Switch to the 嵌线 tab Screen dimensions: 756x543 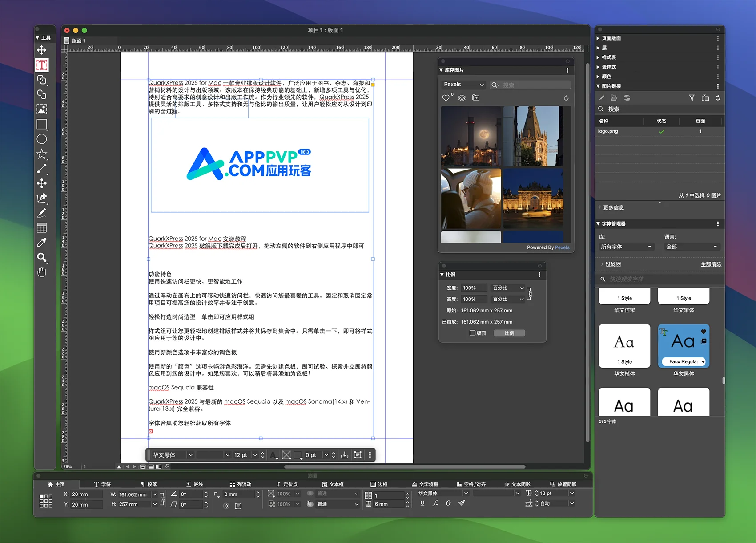(x=195, y=484)
